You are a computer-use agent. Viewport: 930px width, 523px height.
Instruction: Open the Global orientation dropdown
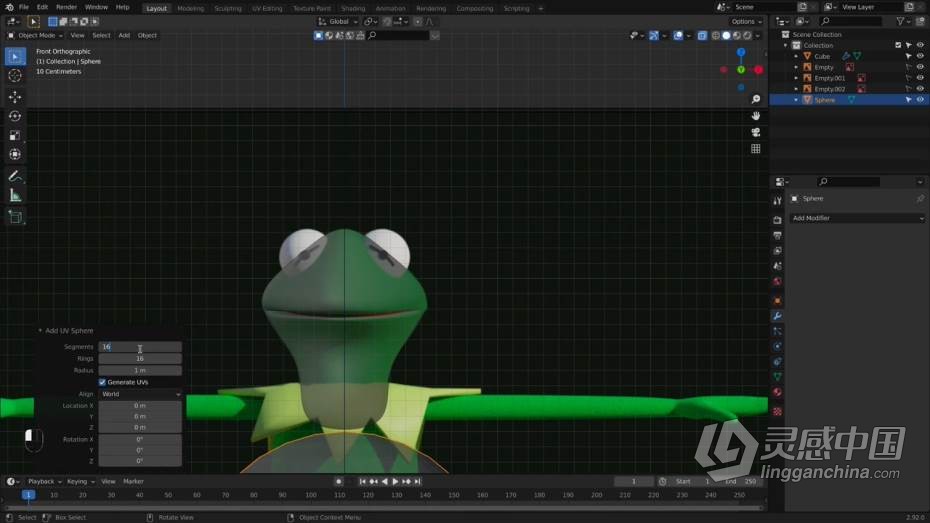pos(338,21)
